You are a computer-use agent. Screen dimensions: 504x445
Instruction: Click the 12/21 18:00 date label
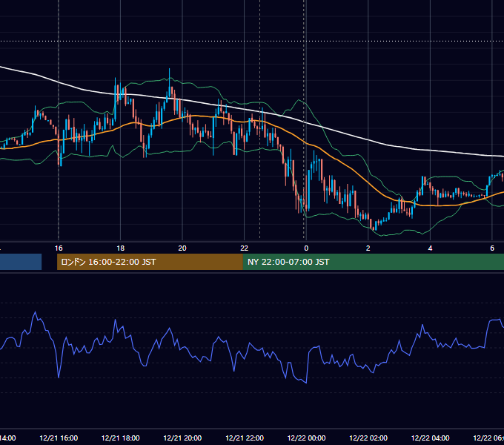coord(121,438)
